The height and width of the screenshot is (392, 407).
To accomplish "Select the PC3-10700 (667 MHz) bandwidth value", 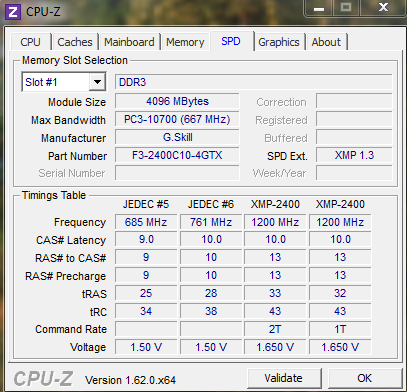I will tap(177, 119).
